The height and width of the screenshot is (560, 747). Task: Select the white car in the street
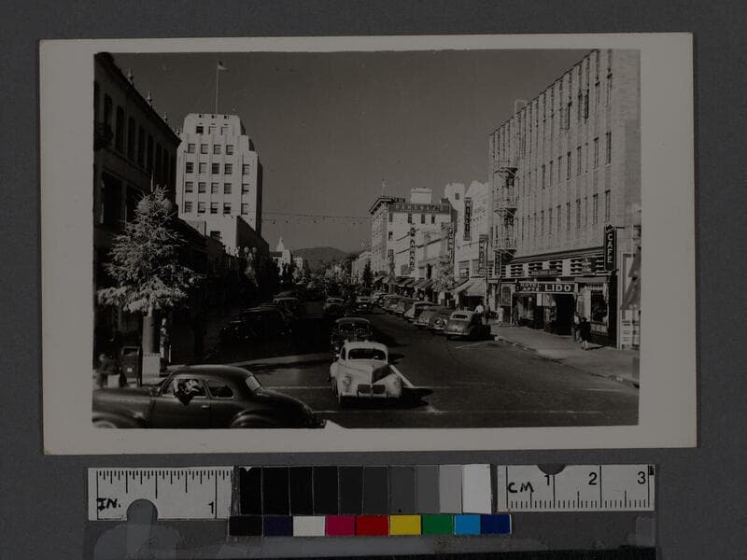click(364, 371)
